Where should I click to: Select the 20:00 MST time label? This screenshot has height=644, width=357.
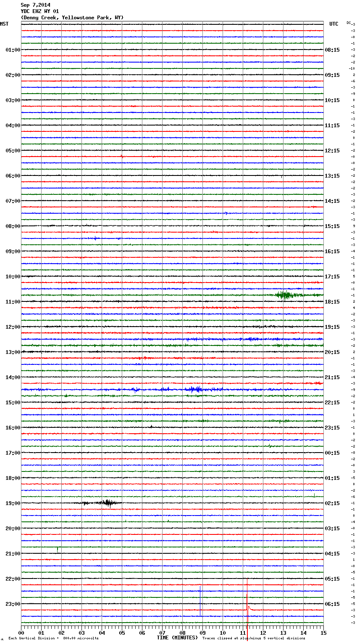13,529
